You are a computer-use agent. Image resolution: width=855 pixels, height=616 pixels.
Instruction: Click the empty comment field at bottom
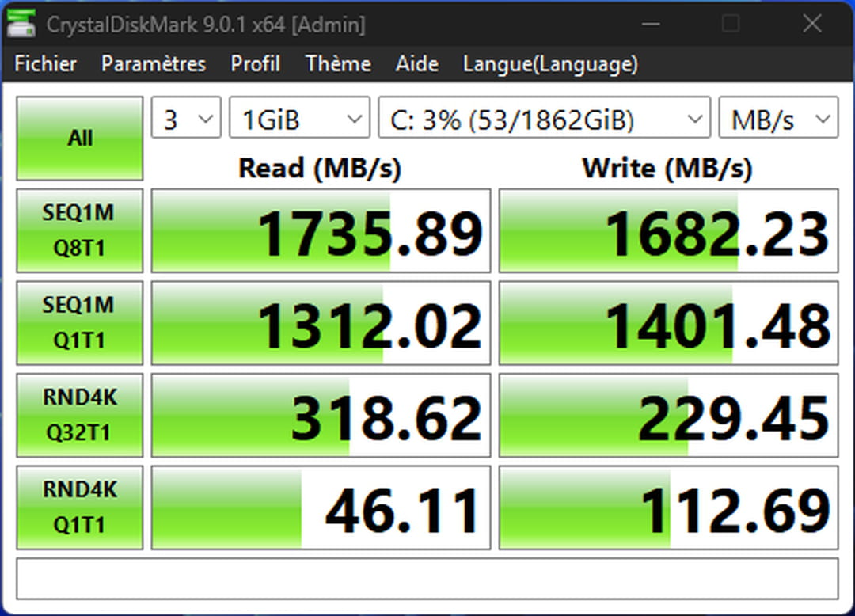(x=427, y=578)
